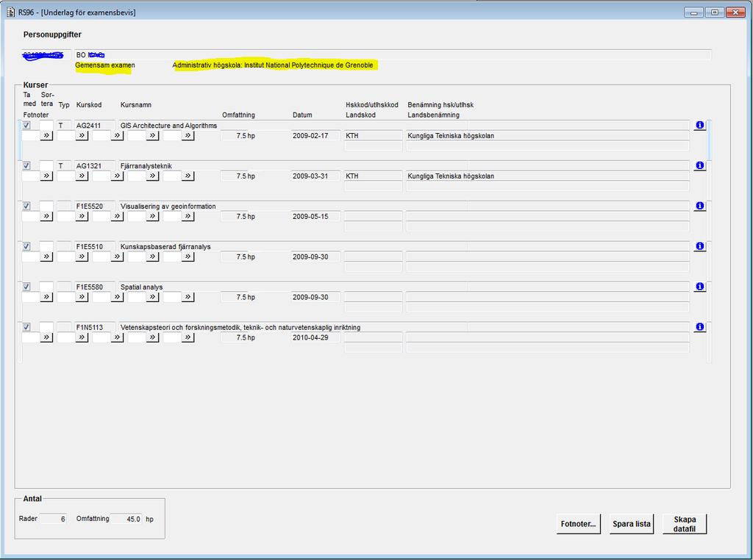Show info for Spatial analys course
Image resolution: width=753 pixels, height=560 pixels.
tap(700, 287)
